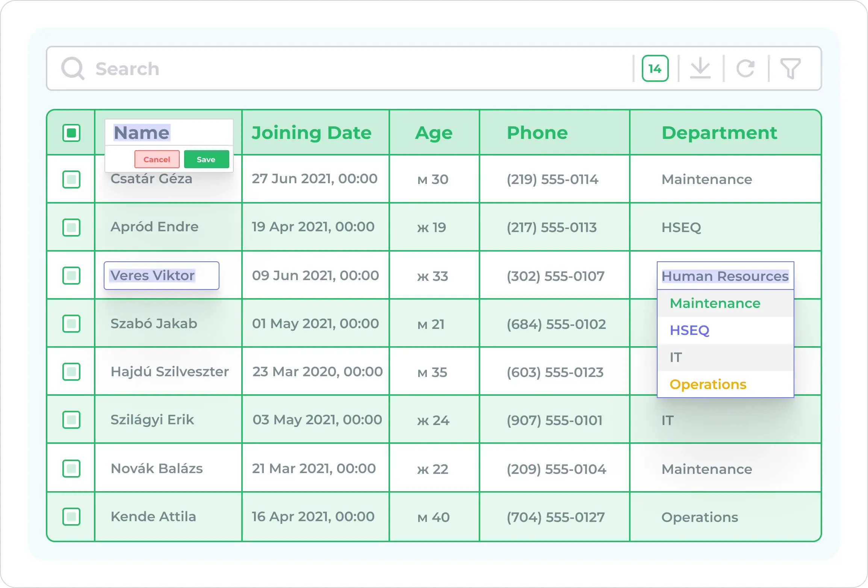Click the Joining Date column header
Screen dimensions: 868x588
312,133
